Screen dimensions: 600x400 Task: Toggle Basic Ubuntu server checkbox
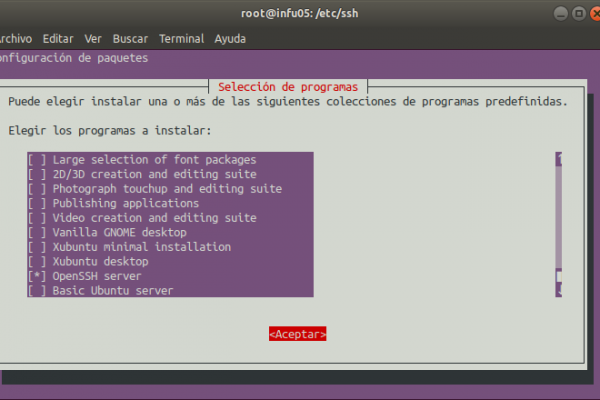point(37,291)
